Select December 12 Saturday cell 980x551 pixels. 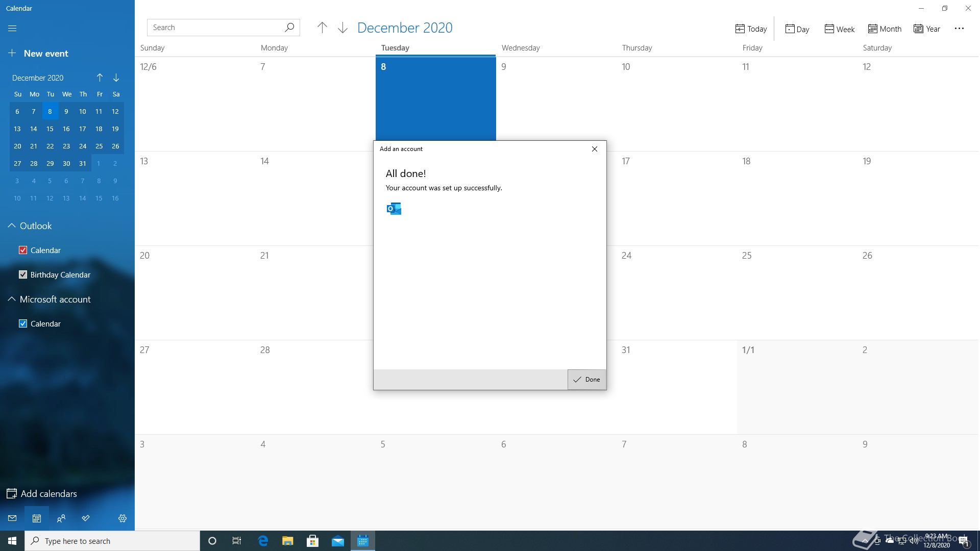[918, 104]
